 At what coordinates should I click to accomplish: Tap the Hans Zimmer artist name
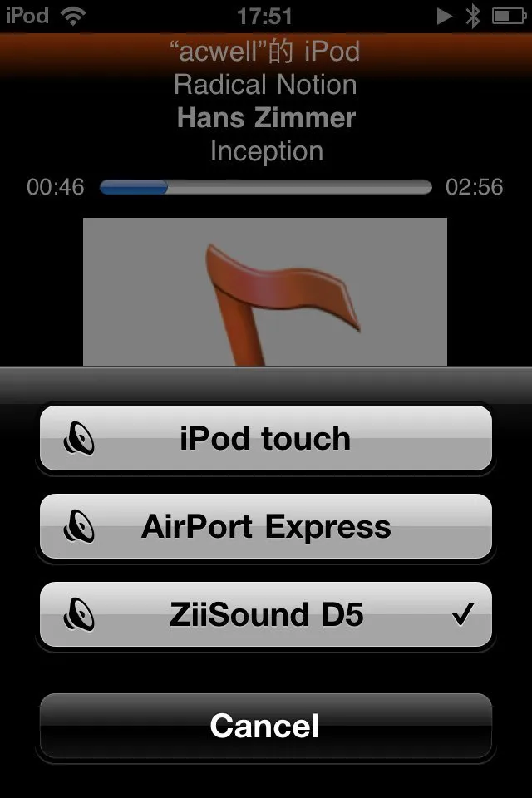(x=266, y=117)
